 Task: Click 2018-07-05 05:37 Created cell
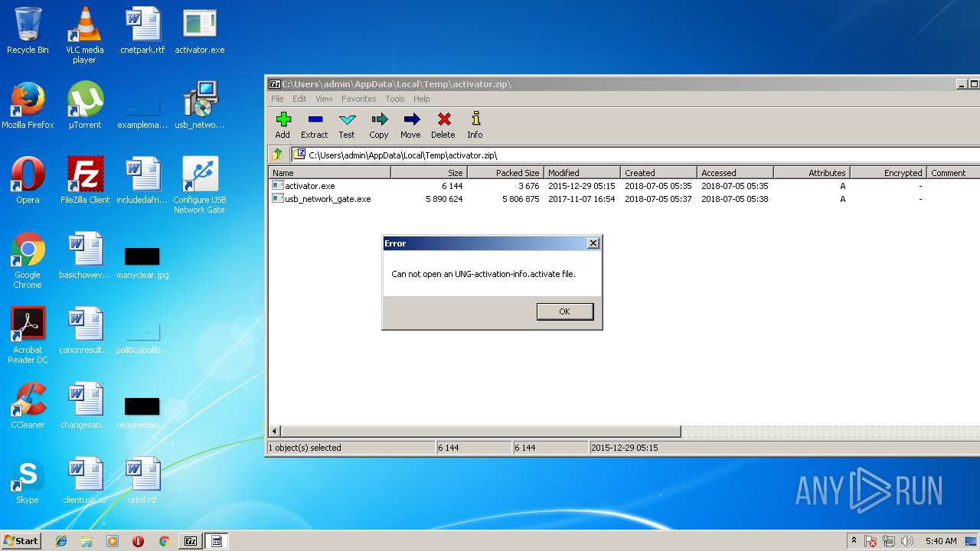pos(658,199)
